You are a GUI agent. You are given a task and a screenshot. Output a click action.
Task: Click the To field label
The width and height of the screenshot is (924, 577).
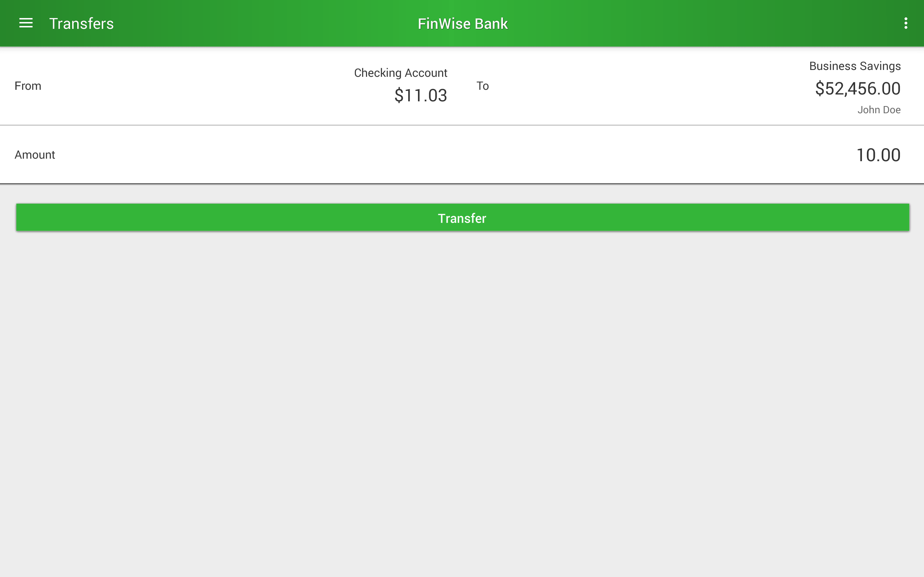(x=483, y=86)
